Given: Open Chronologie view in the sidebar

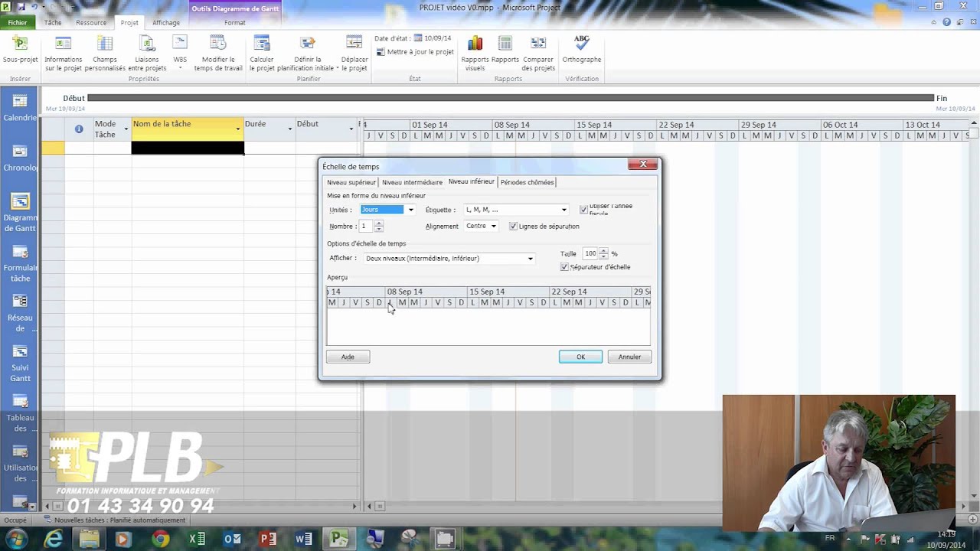Looking at the screenshot, I should (x=20, y=158).
